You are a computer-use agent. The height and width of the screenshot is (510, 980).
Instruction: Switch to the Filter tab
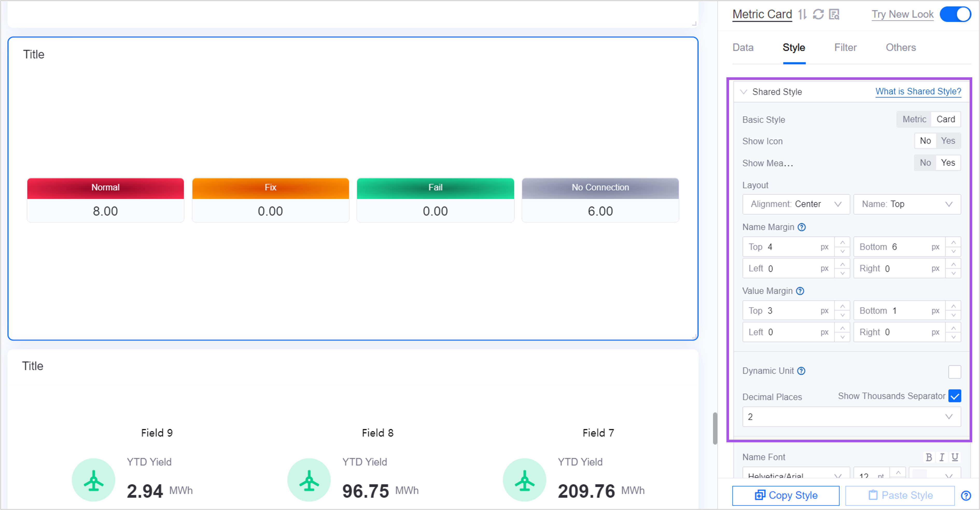(845, 47)
